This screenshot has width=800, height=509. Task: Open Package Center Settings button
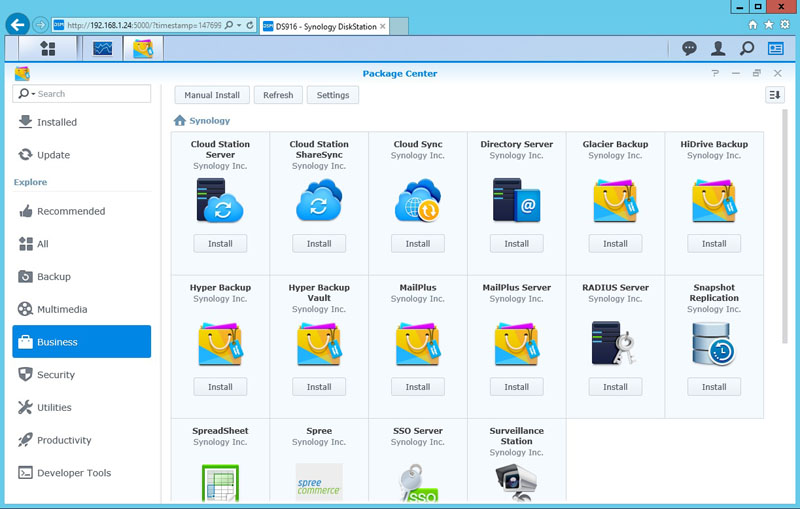click(x=333, y=95)
